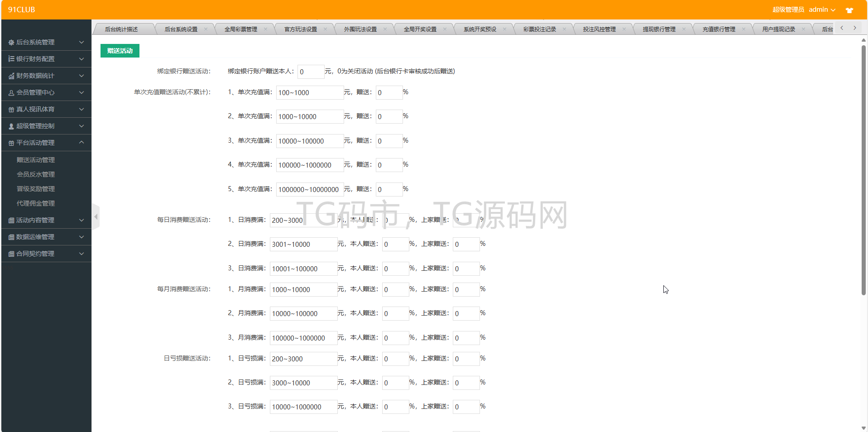Click the T-shirt theme icon in header
The width and height of the screenshot is (868, 432).
tap(849, 10)
